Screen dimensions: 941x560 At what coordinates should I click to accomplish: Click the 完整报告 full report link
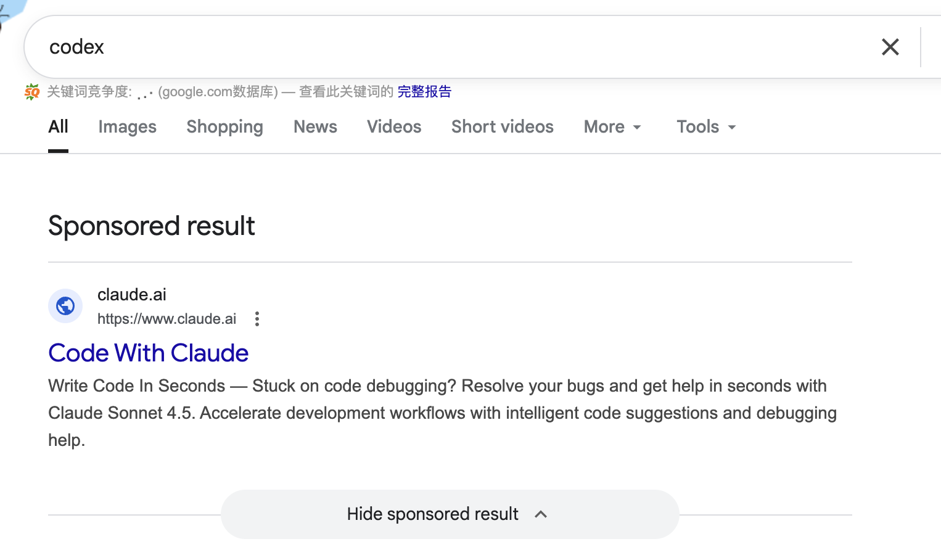424,92
